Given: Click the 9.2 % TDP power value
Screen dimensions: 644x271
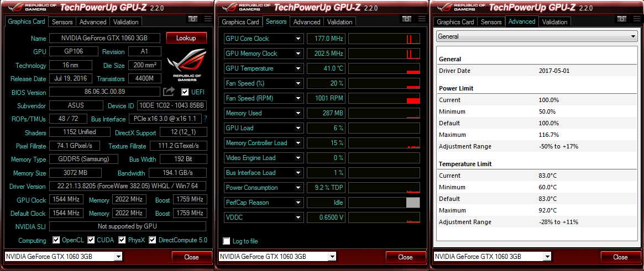Looking at the screenshot, I should pos(326,188).
